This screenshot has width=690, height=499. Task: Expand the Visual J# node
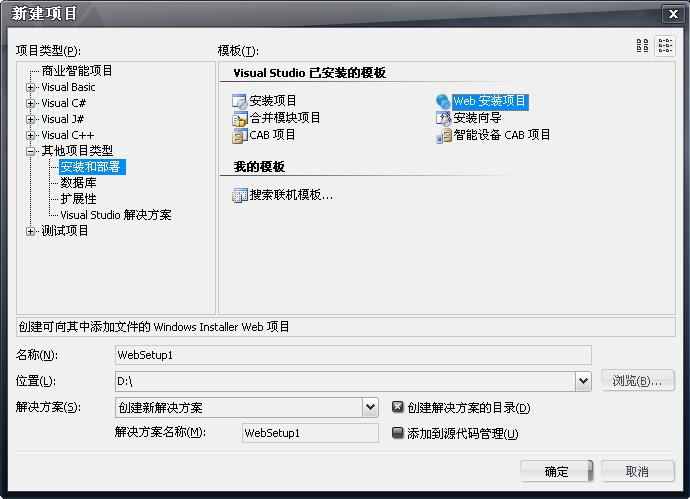[x=30, y=119]
